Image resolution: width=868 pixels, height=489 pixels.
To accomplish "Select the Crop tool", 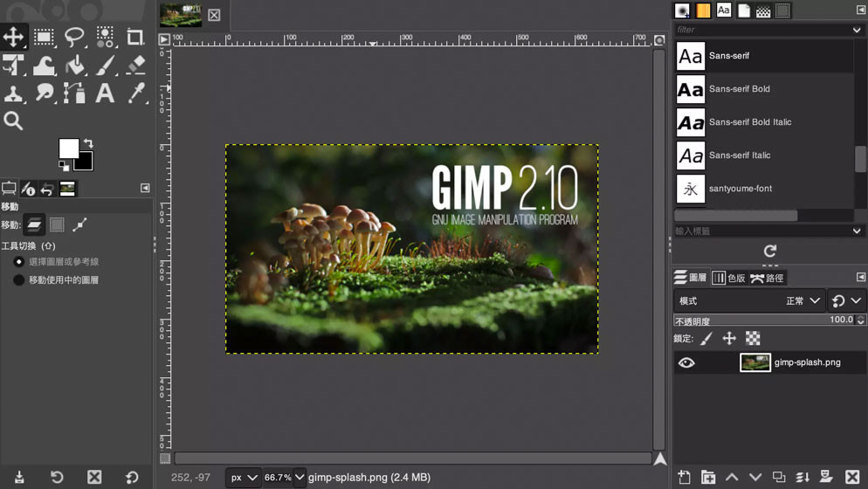I will (x=134, y=37).
